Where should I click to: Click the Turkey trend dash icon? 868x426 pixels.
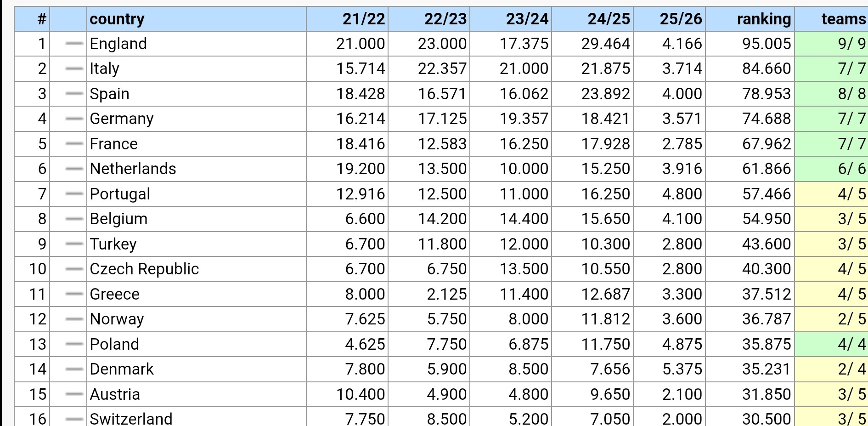coord(74,244)
